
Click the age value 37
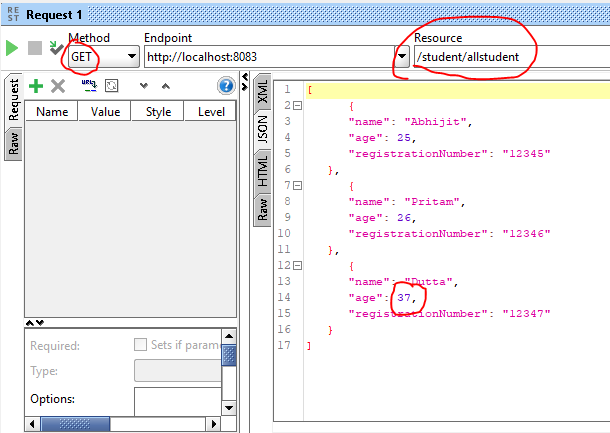pos(404,298)
